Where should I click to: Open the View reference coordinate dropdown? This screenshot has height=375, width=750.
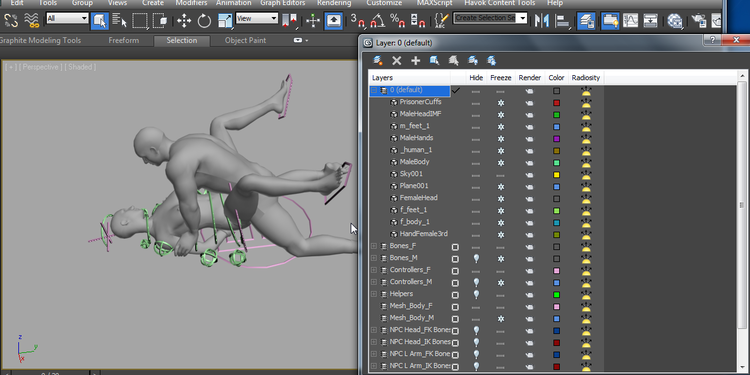coord(257,19)
